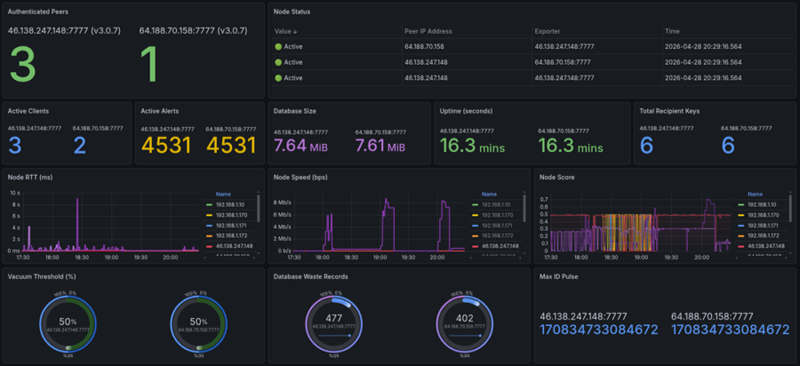Click Active Clients value 3
The width and height of the screenshot is (800, 366).
click(x=15, y=146)
